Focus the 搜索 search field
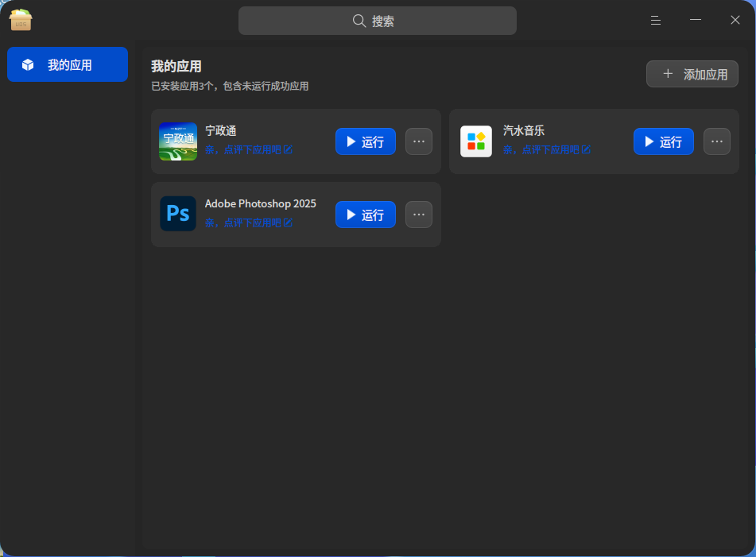The width and height of the screenshot is (756, 557). pyautogui.click(x=378, y=21)
